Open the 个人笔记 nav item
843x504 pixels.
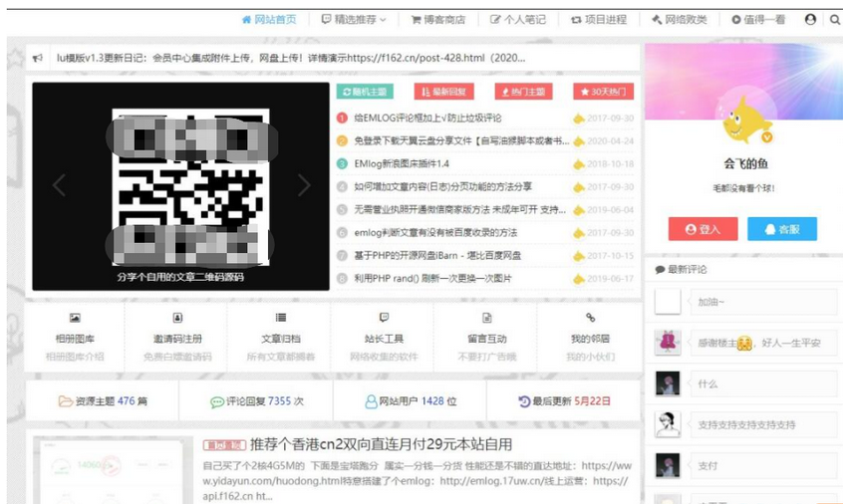coord(518,20)
